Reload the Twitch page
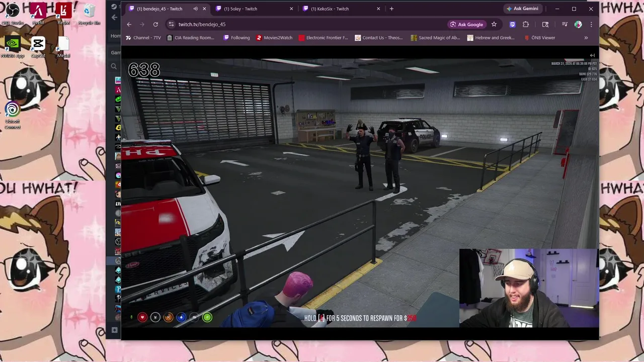 (155, 24)
